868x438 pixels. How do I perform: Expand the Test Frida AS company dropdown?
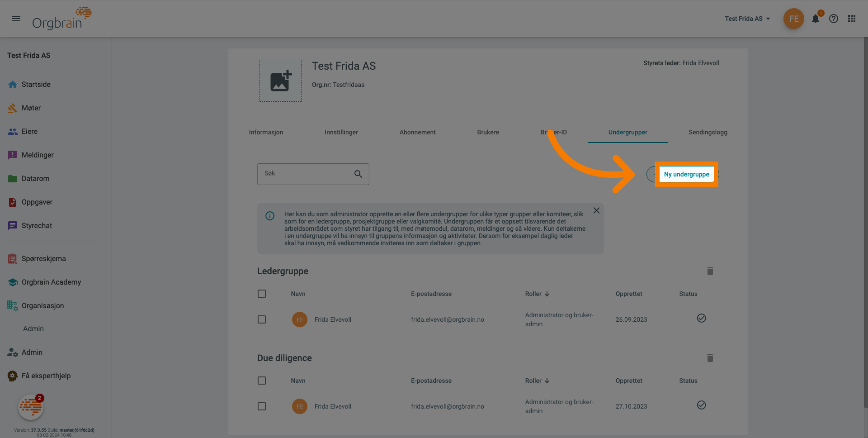point(747,19)
